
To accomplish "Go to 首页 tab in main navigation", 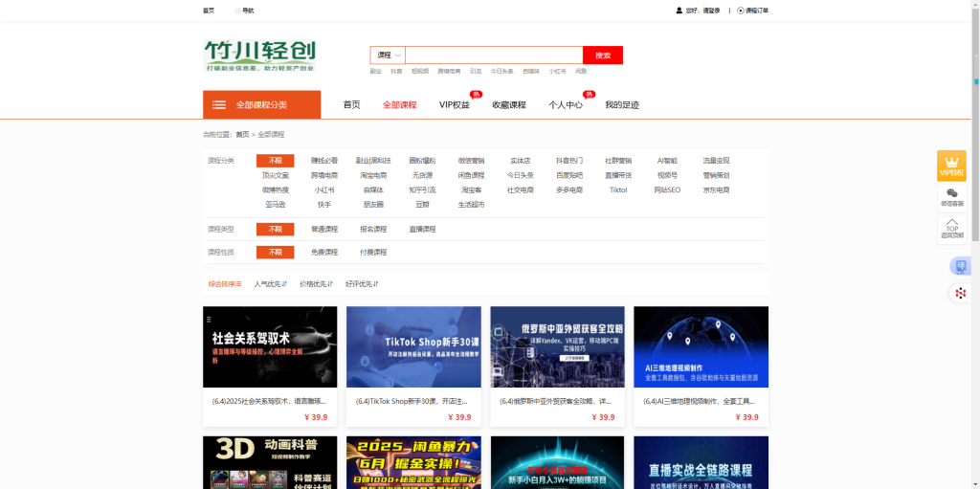I will (x=352, y=105).
